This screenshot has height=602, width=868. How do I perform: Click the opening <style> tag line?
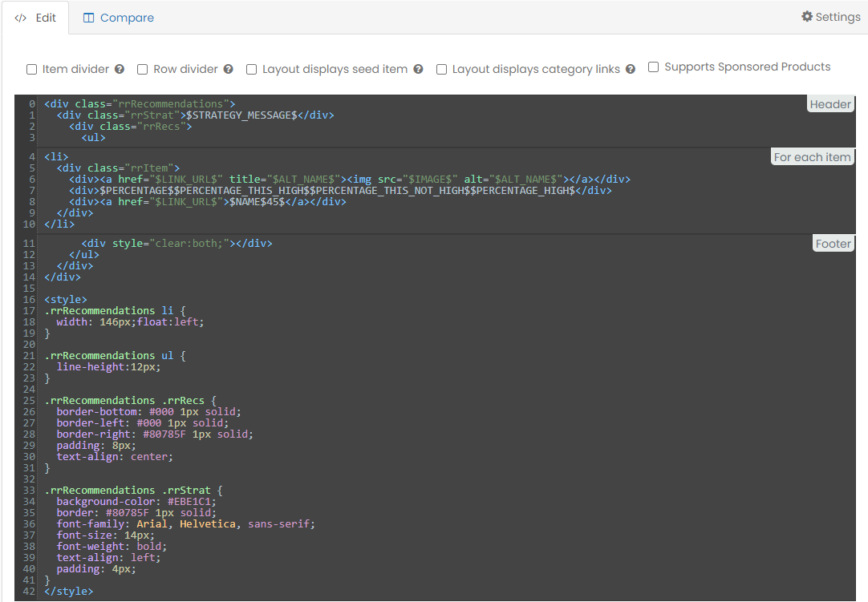pos(65,299)
